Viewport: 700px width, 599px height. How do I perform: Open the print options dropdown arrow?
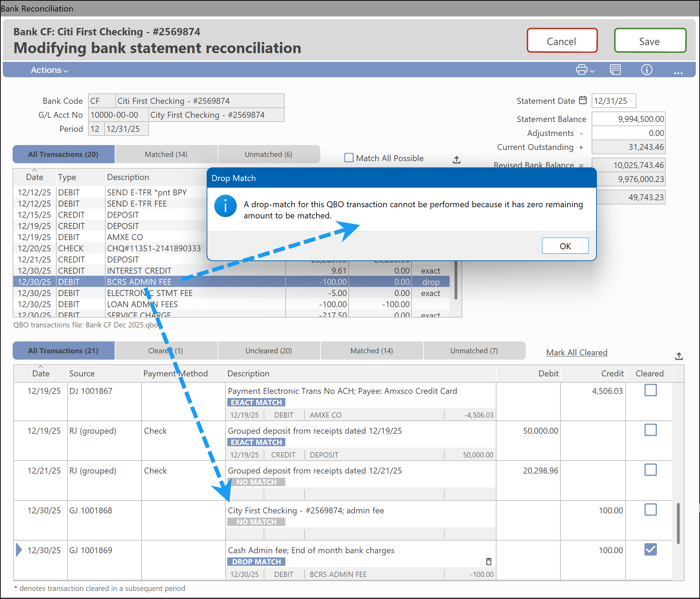[592, 71]
